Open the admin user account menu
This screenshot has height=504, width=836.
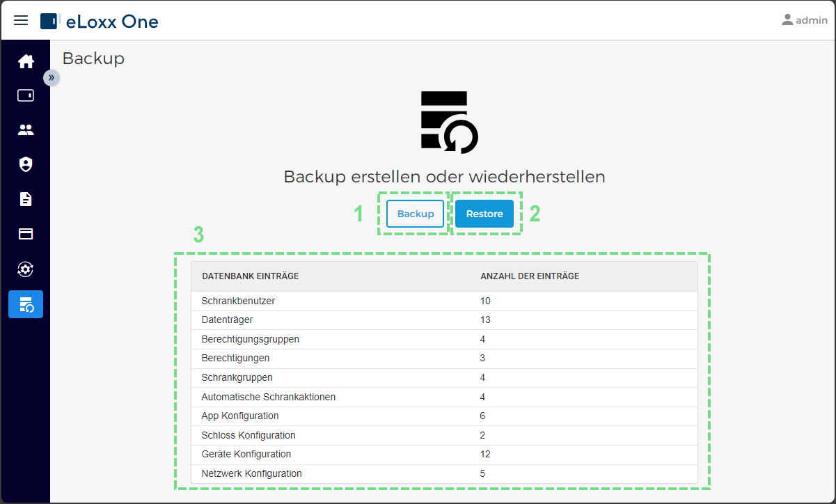coord(804,20)
